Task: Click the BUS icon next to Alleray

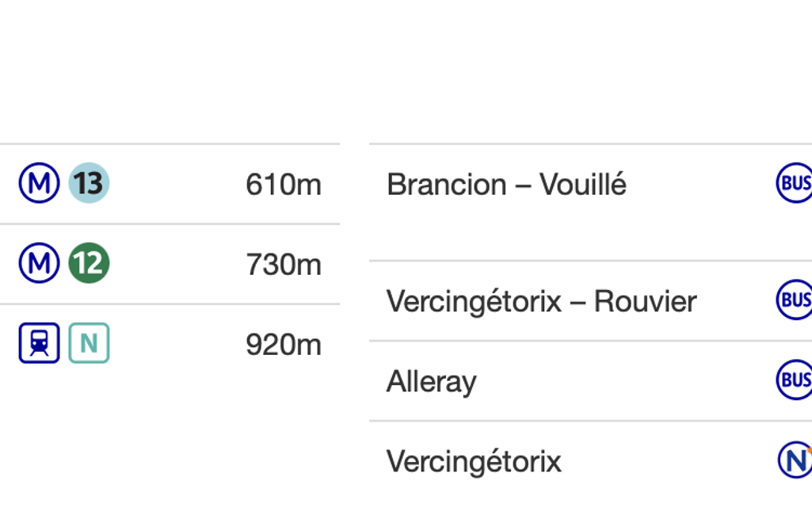Action: click(795, 380)
